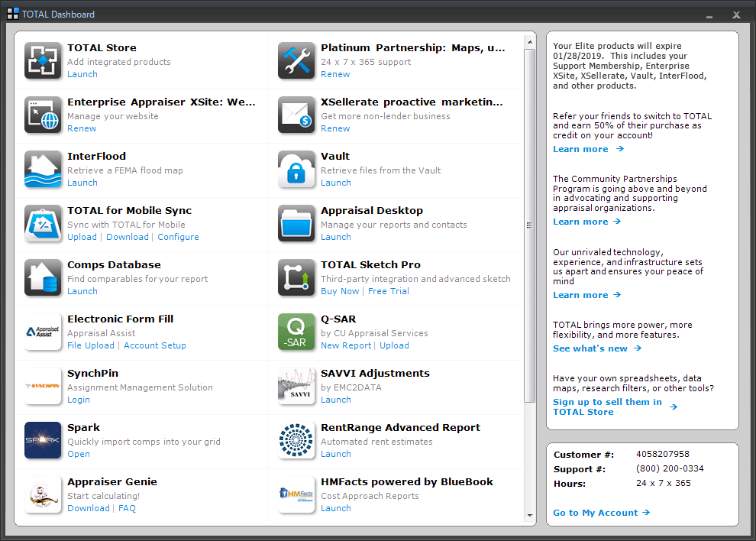This screenshot has width=756, height=541.
Task: Launch InterFlood
Action: (x=82, y=183)
